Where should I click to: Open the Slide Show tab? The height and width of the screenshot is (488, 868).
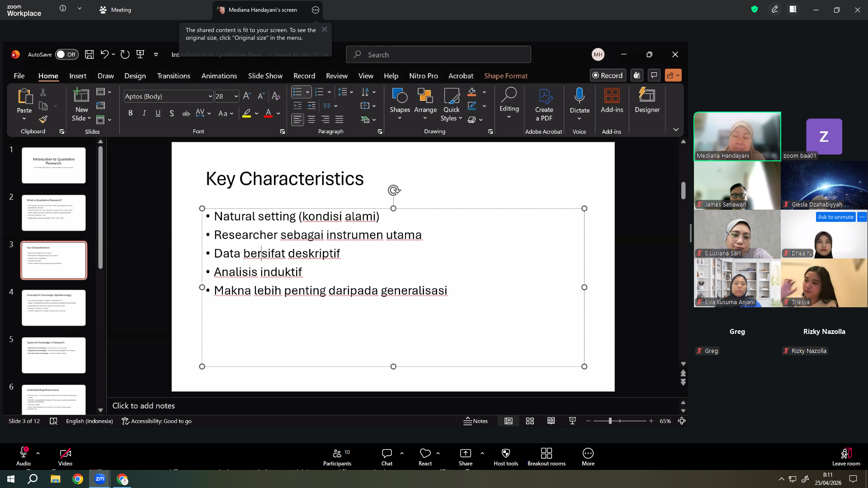265,76
